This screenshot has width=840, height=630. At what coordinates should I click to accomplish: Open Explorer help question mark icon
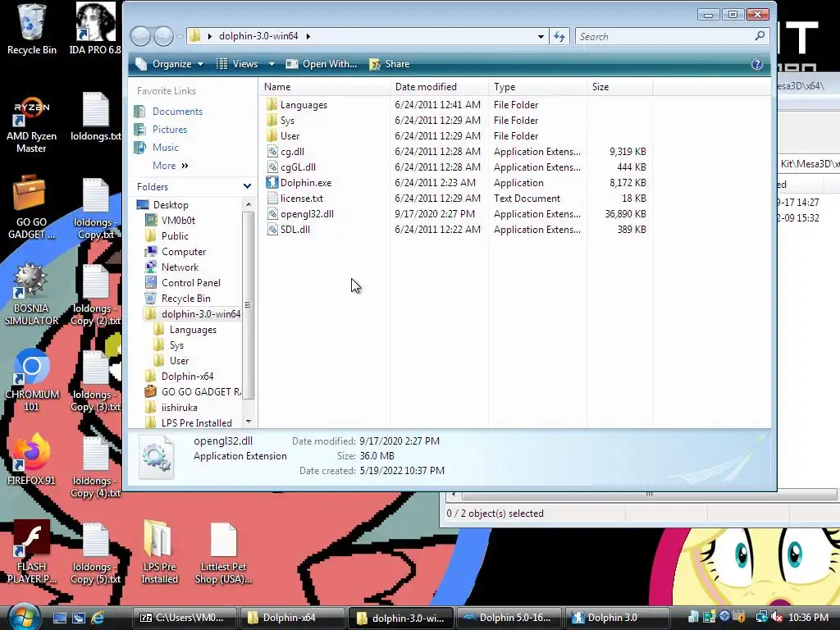[x=757, y=64]
